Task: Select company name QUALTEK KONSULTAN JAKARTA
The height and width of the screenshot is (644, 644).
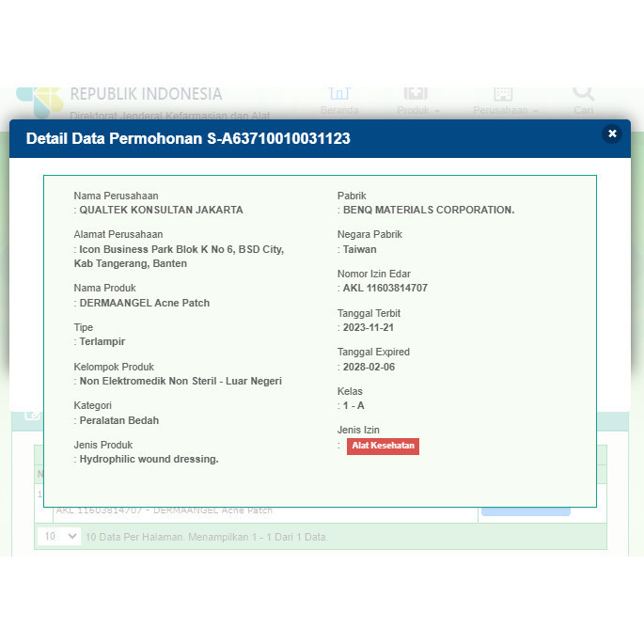Action: click(161, 210)
